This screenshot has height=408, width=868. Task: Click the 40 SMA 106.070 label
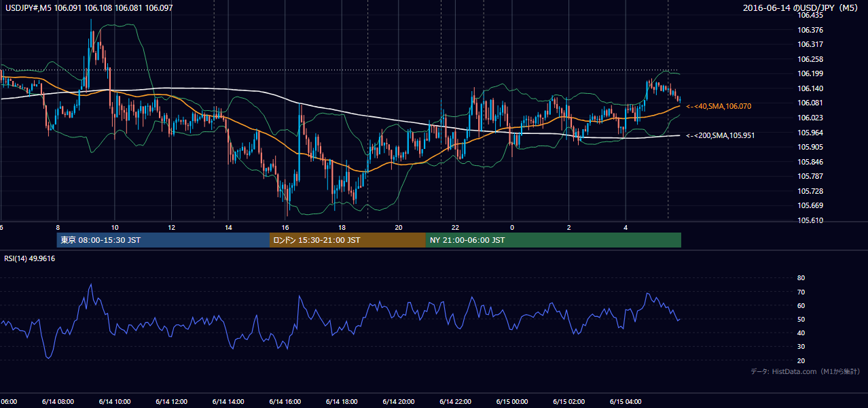(x=719, y=107)
